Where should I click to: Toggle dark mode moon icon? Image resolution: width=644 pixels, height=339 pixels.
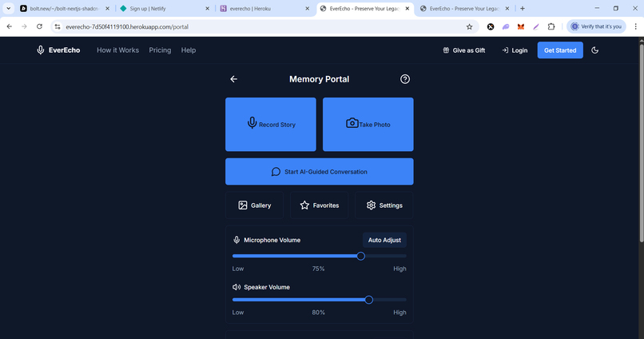click(x=594, y=50)
